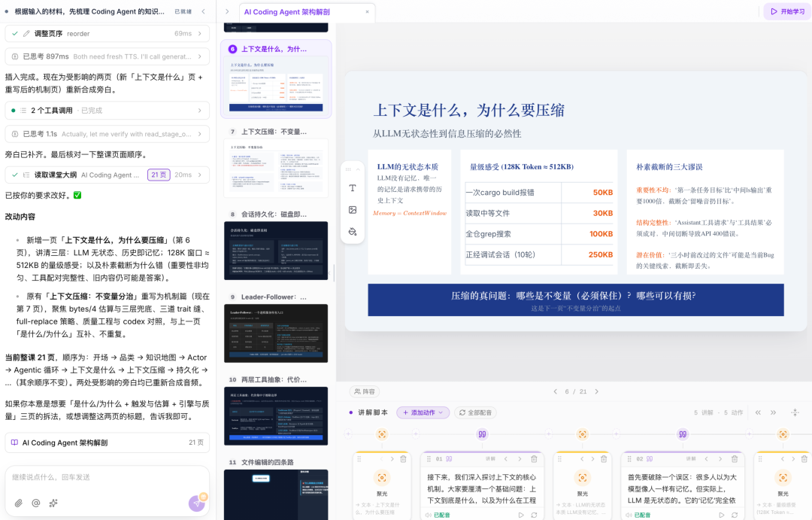This screenshot has width=812, height=520.
Task: Click the 开始学习 button
Action: [x=788, y=11]
